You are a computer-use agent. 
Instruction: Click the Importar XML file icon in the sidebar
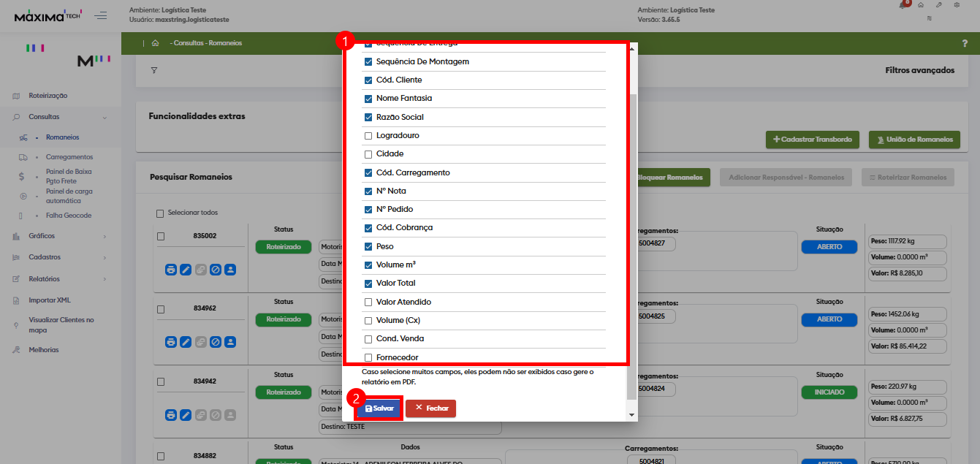coord(16,300)
